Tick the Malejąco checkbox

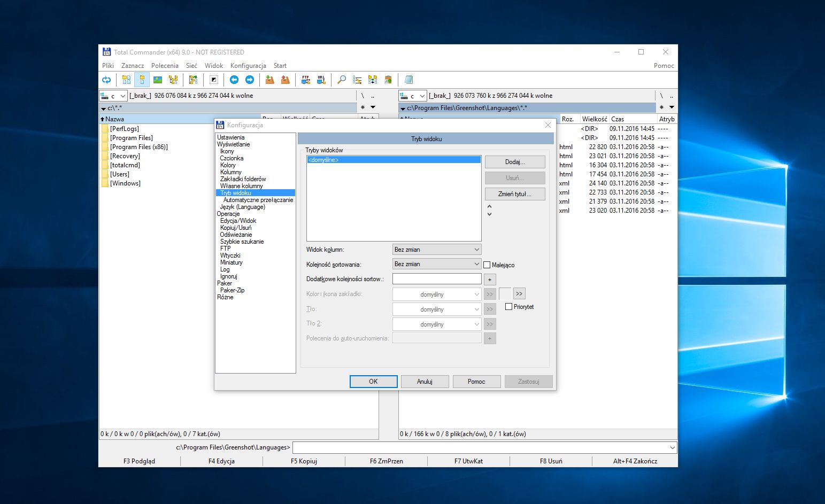pyautogui.click(x=487, y=265)
